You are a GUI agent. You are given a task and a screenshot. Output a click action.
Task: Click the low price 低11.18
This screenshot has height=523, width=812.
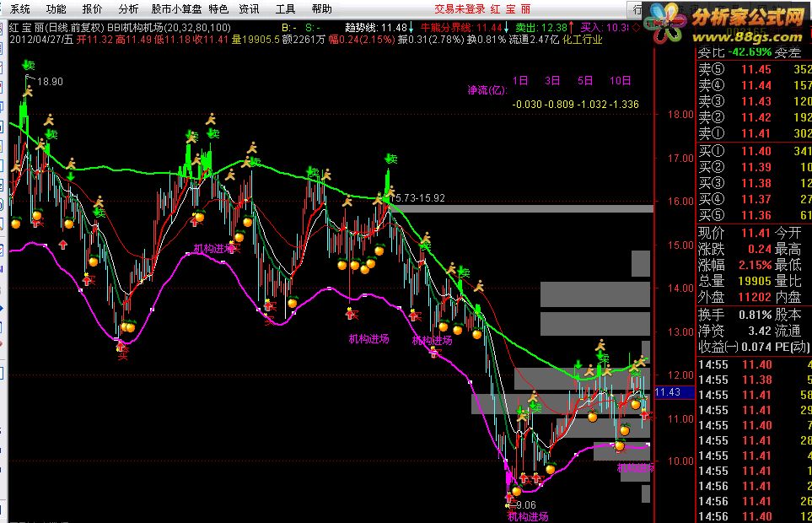(173, 40)
